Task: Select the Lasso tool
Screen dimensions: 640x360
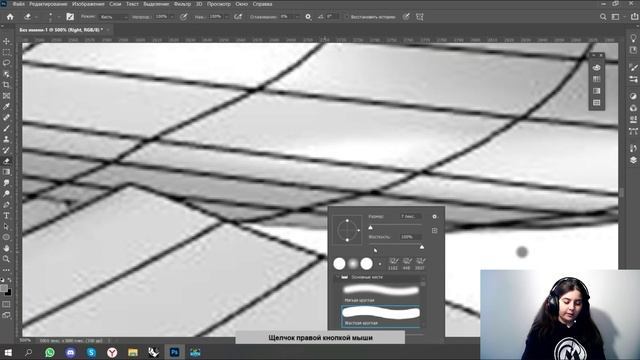Action: click(7, 63)
